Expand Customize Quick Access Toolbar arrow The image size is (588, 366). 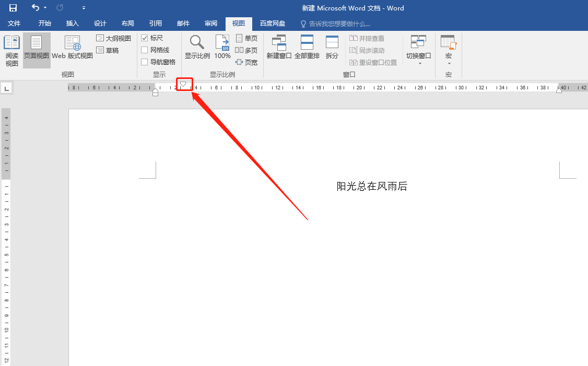coord(84,8)
